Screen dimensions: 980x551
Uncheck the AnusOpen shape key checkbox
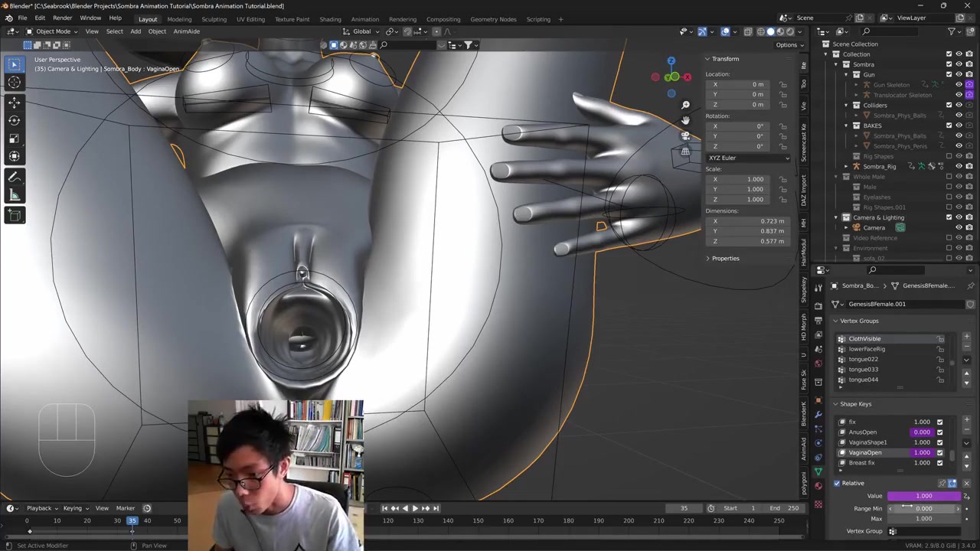tap(939, 432)
